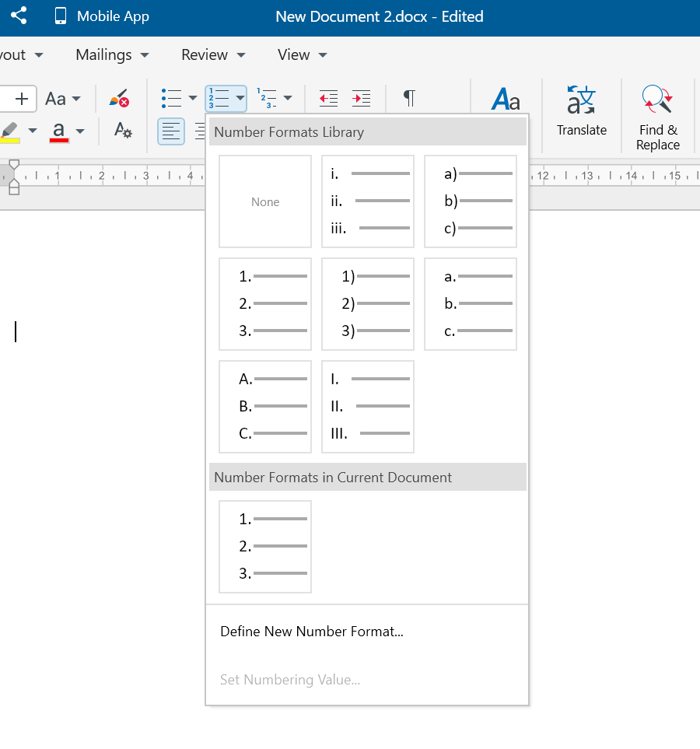The height and width of the screenshot is (749, 700).
Task: Click the clear formatting icon
Action: (119, 98)
